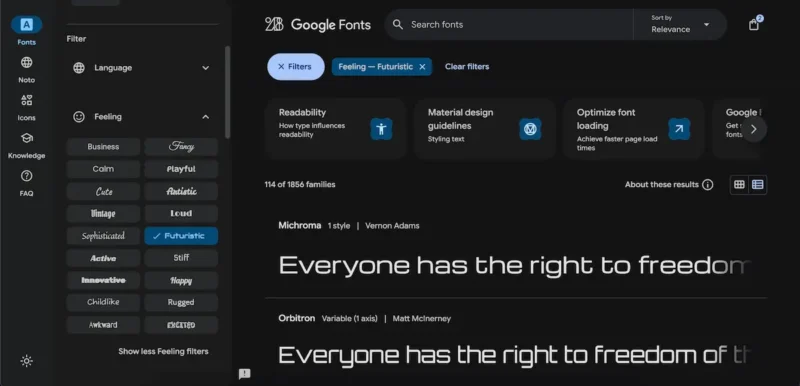The height and width of the screenshot is (386, 800).
Task: Click Show less Feeling filters
Action: (163, 351)
